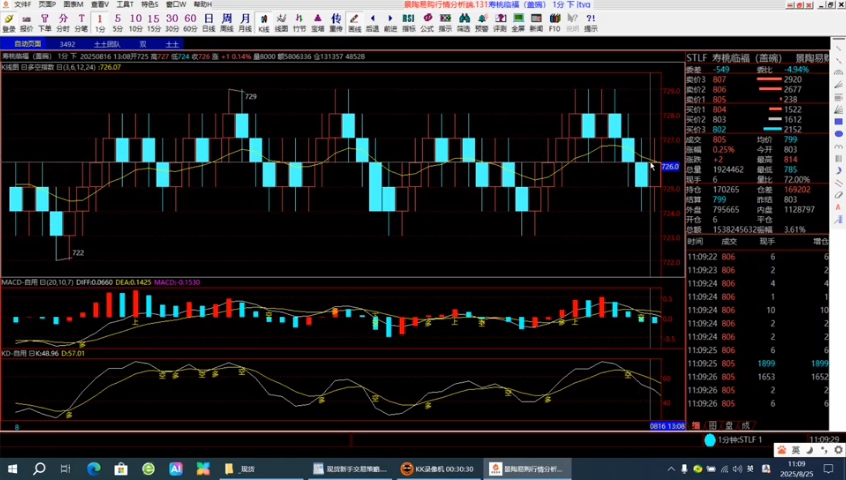Click the 1分钟:STLF 1 status entry
Viewport: 846px width, 480px height.
tap(740, 440)
